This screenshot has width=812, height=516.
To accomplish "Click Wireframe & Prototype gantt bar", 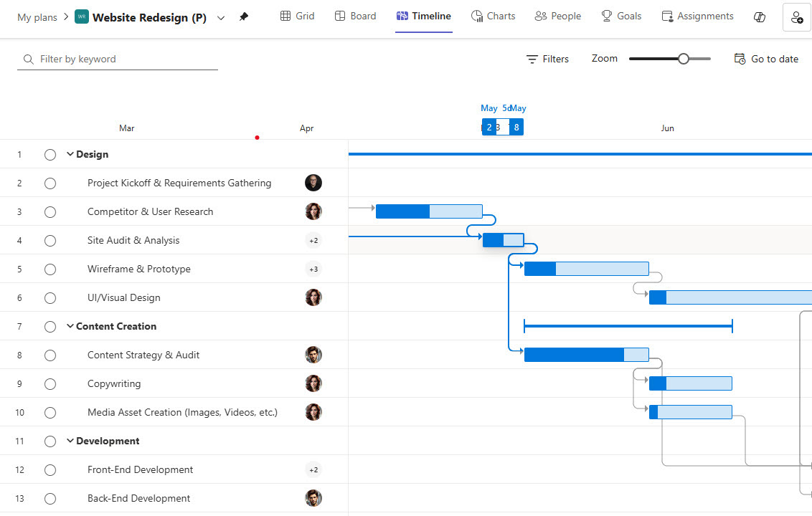I will tap(587, 269).
